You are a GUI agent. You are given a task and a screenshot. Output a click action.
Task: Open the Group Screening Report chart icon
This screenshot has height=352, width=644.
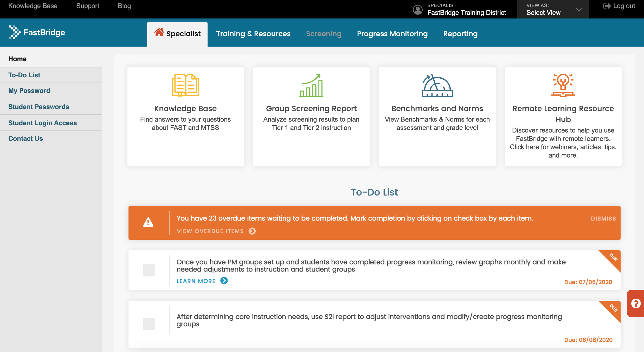[x=311, y=85]
